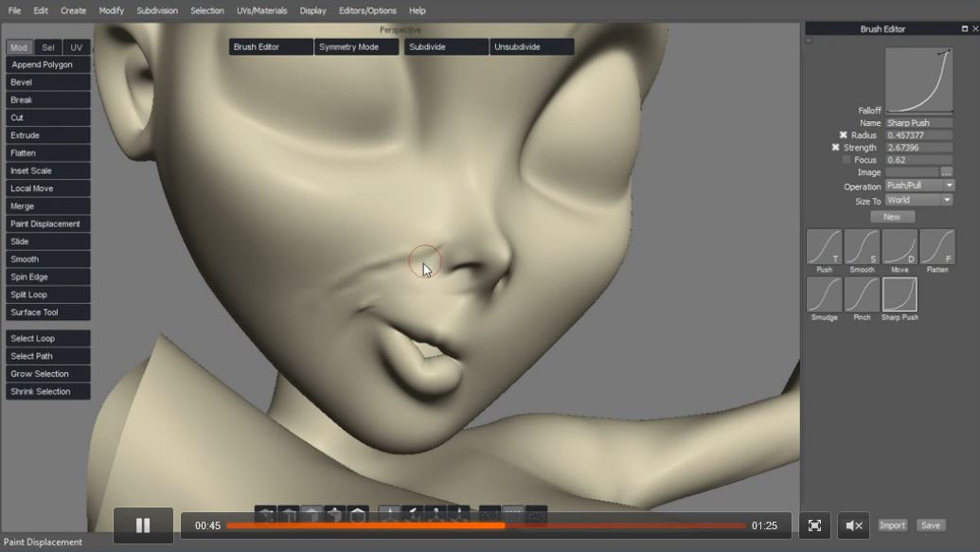Viewport: 980px width, 552px height.
Task: Choose the Split Loop tool
Action: click(48, 294)
